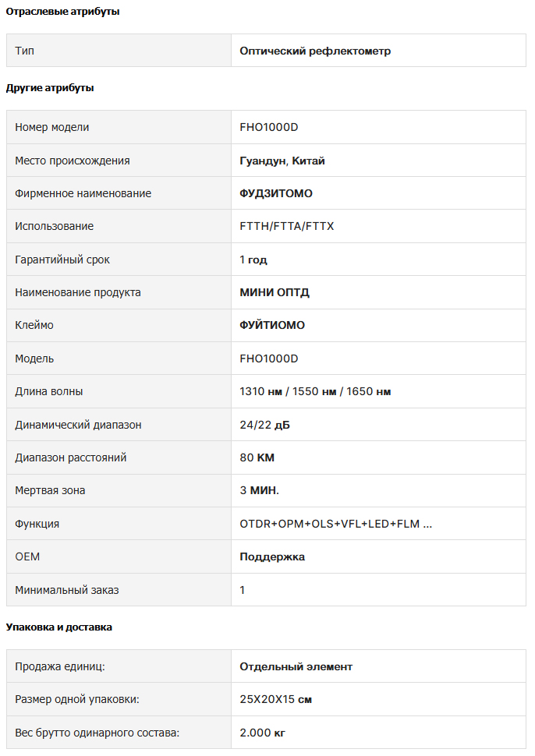The height and width of the screenshot is (756, 535).
Task: Click the '25X20X15 см' package size value
Action: pyautogui.click(x=275, y=699)
